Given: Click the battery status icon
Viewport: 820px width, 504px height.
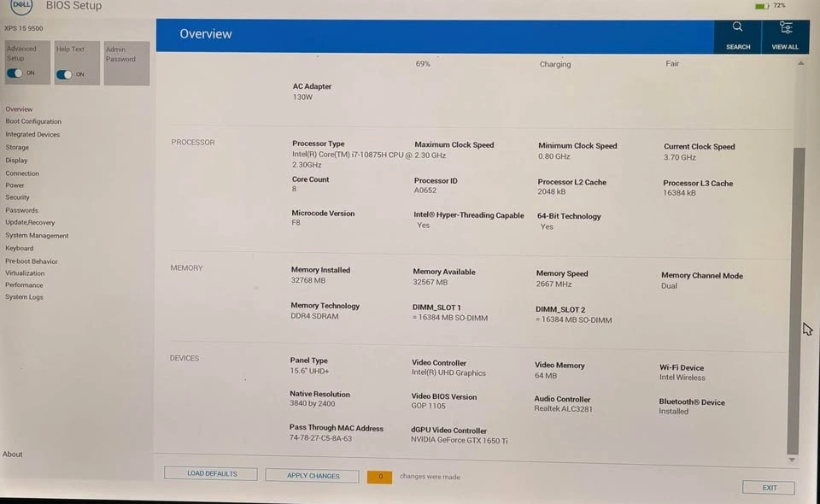Looking at the screenshot, I should 761,6.
